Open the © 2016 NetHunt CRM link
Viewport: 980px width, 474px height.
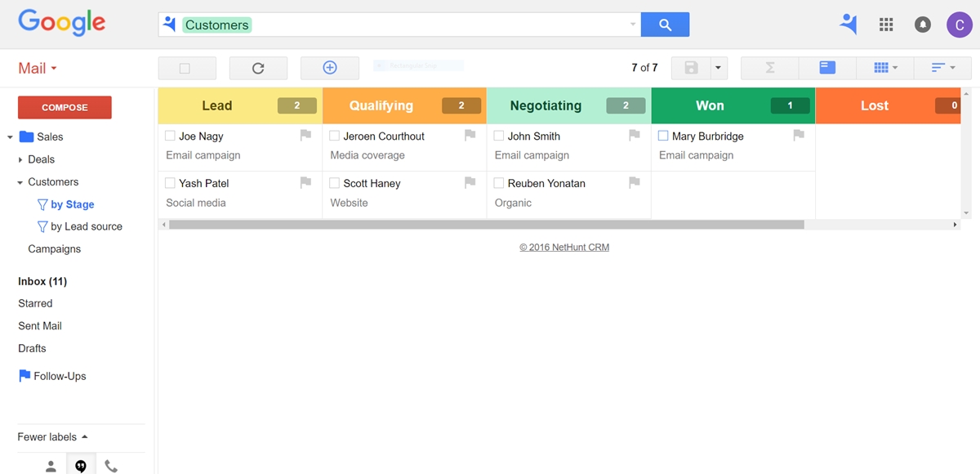coord(564,247)
